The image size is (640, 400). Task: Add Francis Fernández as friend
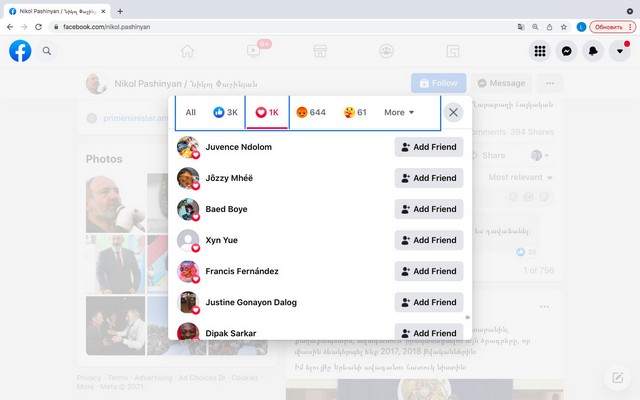pyautogui.click(x=429, y=271)
